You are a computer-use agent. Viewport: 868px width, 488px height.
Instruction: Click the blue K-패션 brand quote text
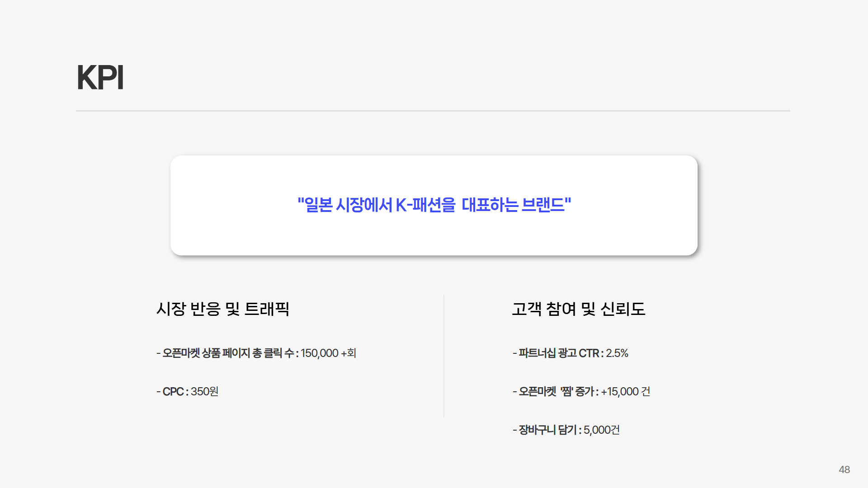tap(434, 205)
